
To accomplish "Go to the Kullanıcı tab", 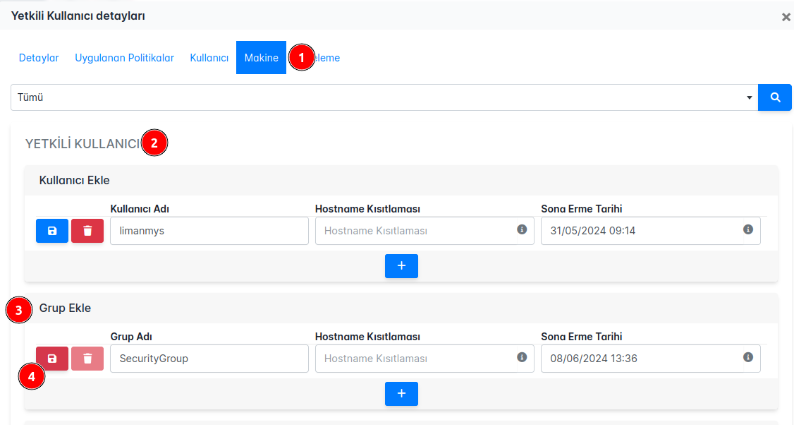I will pyautogui.click(x=209, y=58).
